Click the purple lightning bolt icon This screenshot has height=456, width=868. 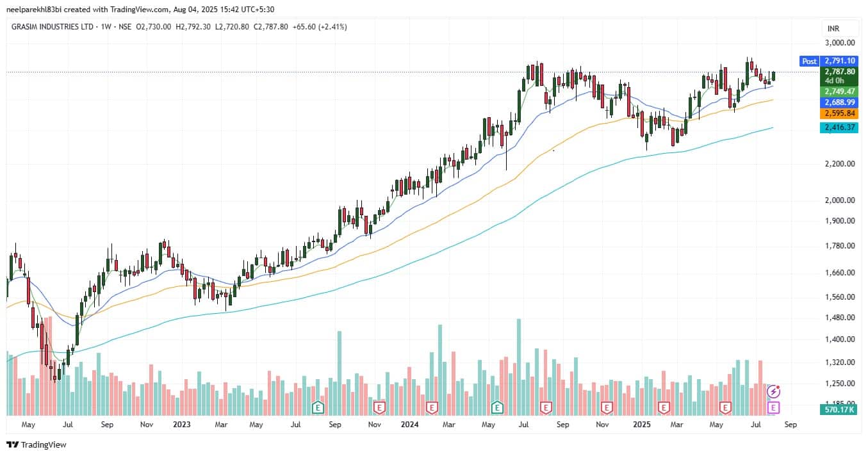click(x=773, y=391)
